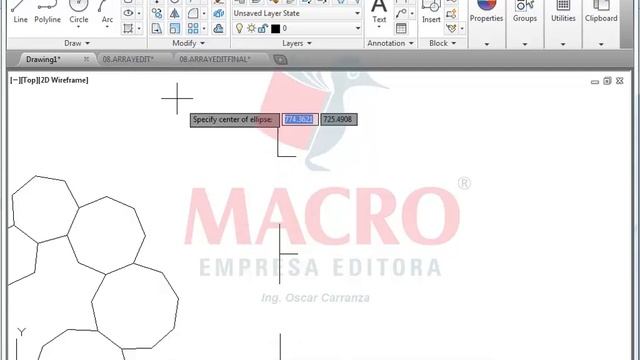Open the Text tool dropdown arrow
Viewport: 640px width, 360px height.
[x=379, y=27]
